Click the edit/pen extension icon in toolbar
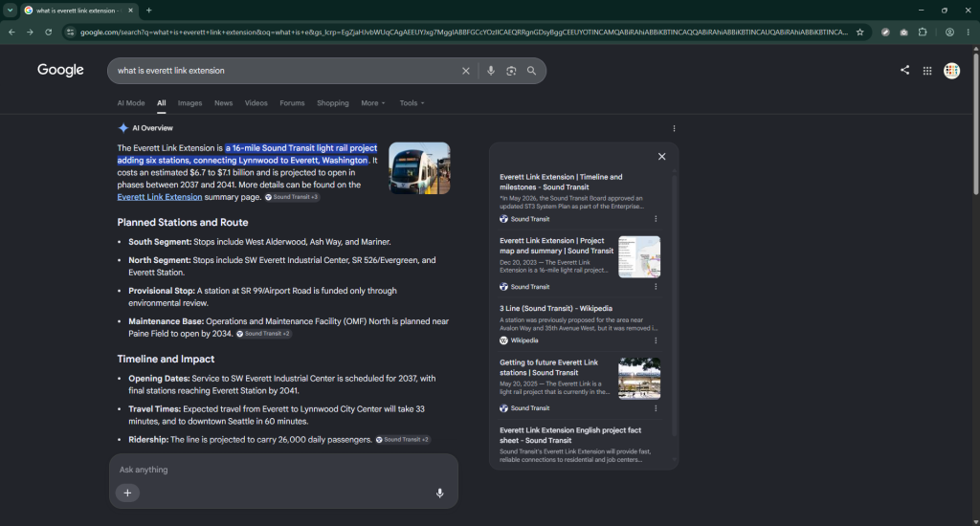Viewport: 980px width, 526px height. tap(885, 32)
